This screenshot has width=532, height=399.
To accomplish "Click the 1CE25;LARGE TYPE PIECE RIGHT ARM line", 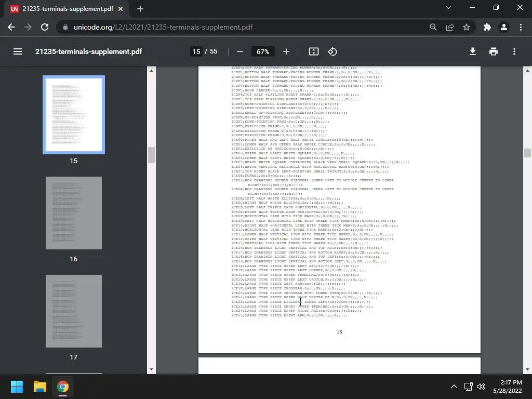I will 289,315.
